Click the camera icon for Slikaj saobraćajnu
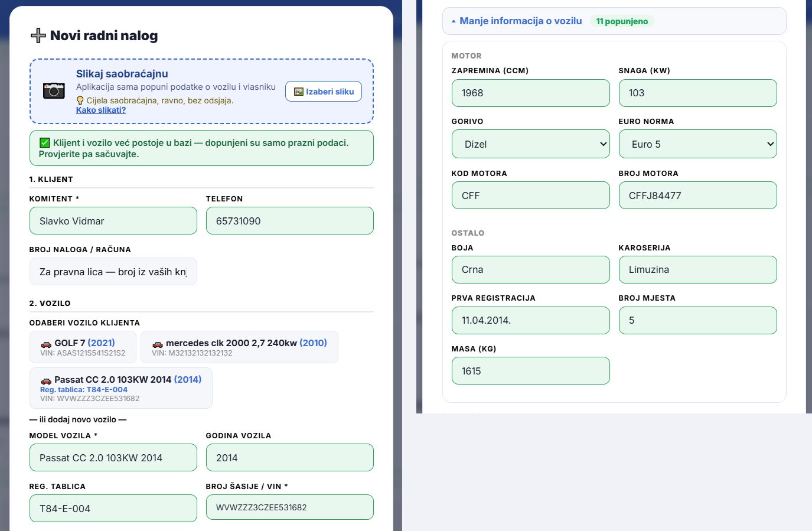The height and width of the screenshot is (531, 812). 54,91
